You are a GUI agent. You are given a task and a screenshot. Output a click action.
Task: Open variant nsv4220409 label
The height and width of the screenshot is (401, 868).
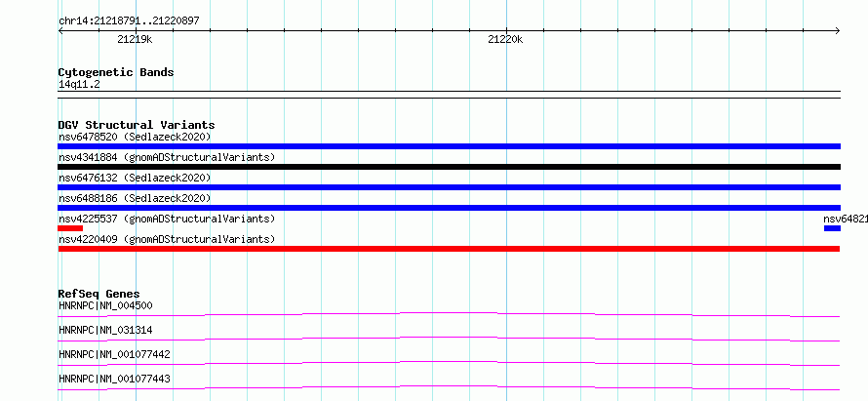[x=167, y=239]
